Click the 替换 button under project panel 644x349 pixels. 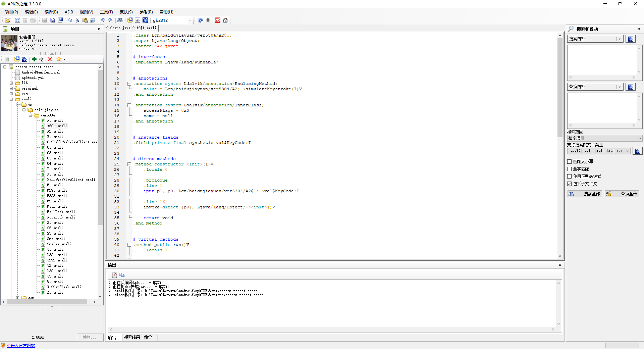pyautogui.click(x=90, y=337)
